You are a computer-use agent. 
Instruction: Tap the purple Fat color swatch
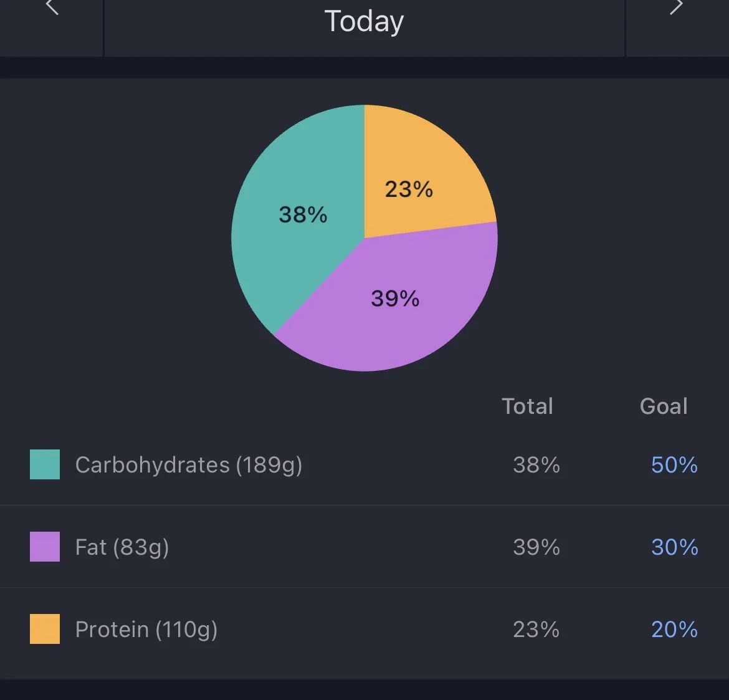click(45, 547)
